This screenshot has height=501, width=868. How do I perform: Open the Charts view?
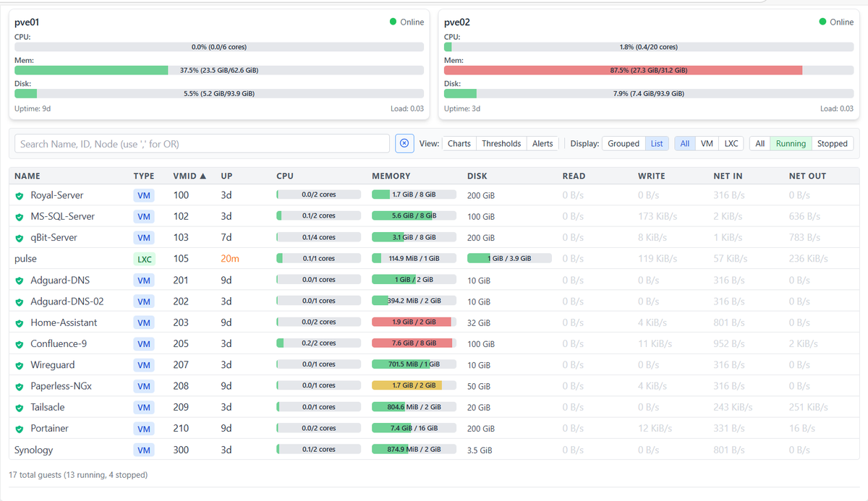(459, 143)
